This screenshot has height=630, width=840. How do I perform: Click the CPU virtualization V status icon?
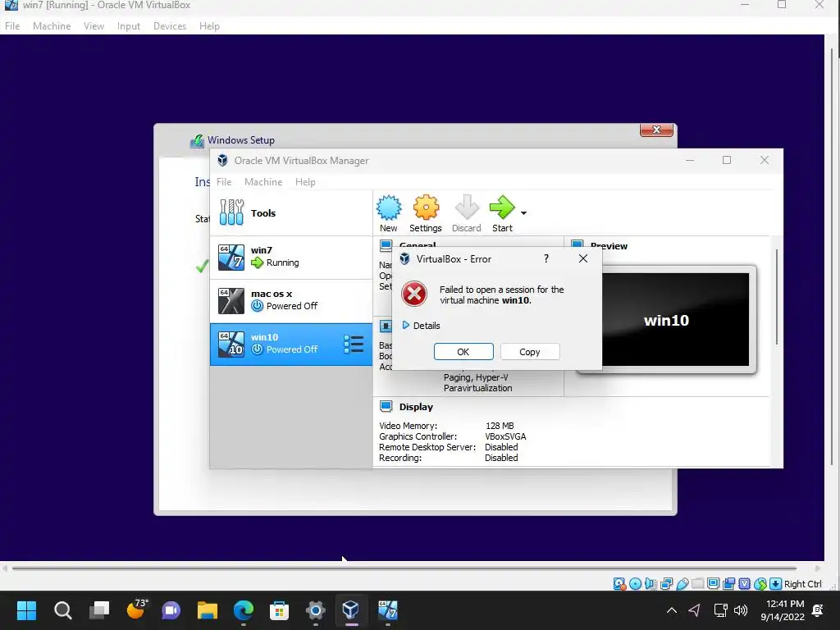pyautogui.click(x=745, y=584)
